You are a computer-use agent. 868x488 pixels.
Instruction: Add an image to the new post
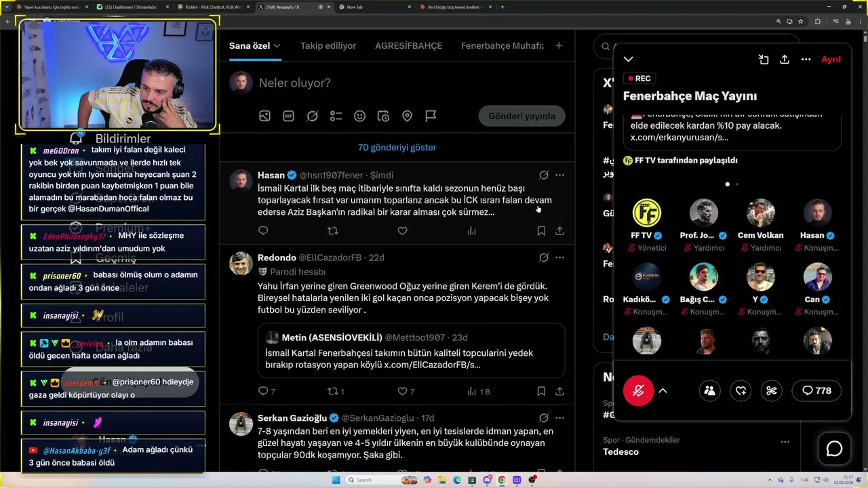coord(264,116)
